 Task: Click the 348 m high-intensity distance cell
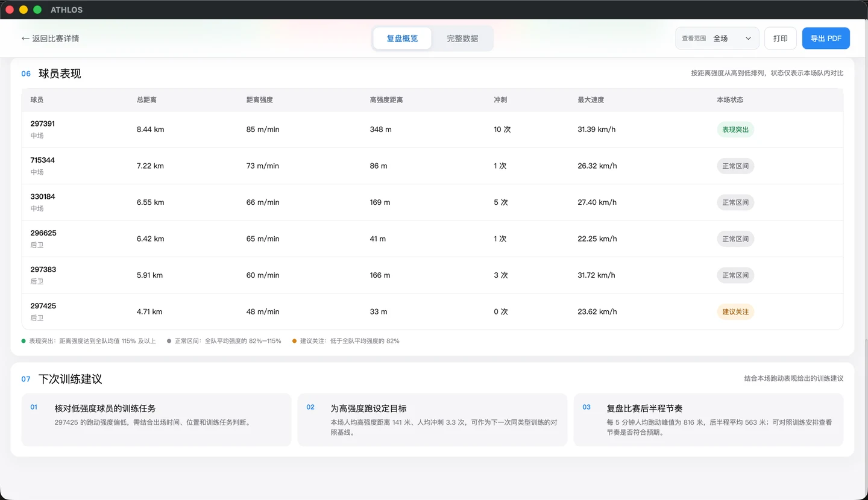click(381, 130)
